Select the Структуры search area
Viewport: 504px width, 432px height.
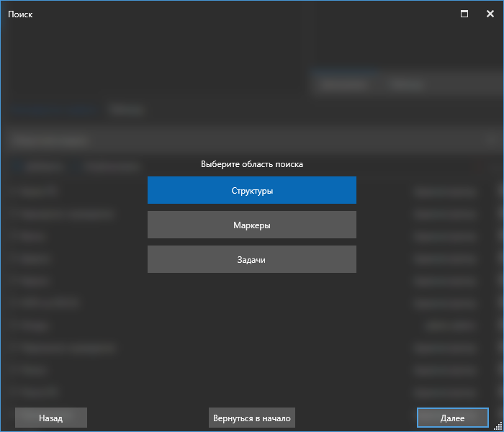252,191
